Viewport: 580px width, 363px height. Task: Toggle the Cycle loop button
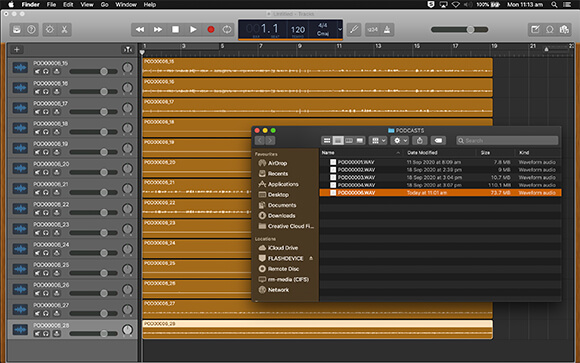click(227, 30)
